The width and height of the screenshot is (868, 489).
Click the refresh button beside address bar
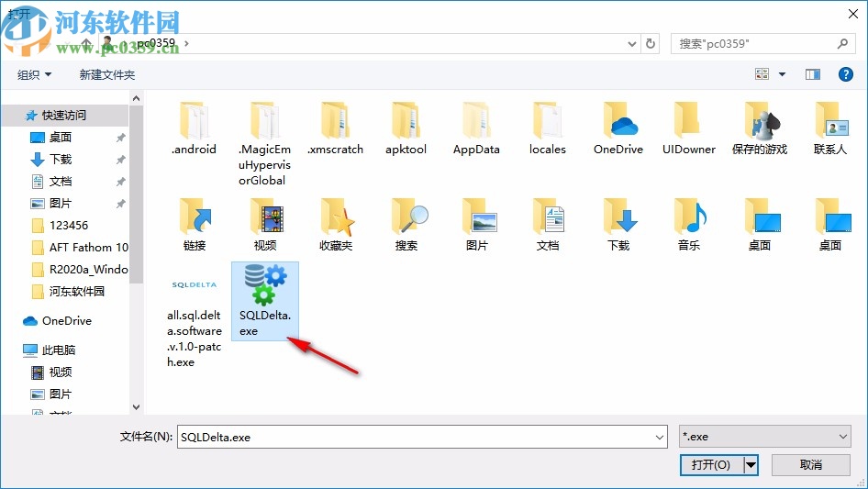[651, 43]
